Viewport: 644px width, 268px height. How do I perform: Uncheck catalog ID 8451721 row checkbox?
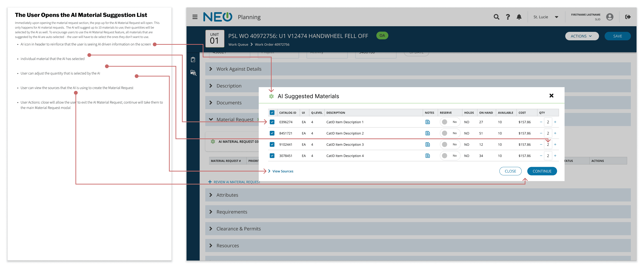[x=272, y=133]
